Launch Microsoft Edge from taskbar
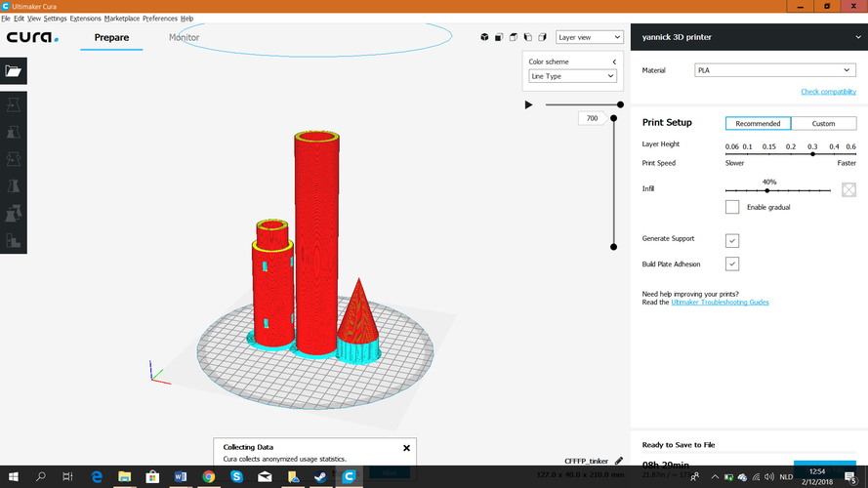This screenshot has height=488, width=868. click(x=97, y=476)
